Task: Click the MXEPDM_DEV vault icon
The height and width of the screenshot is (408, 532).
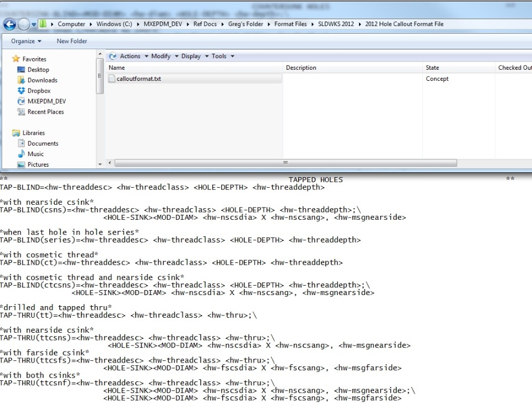Action: click(21, 101)
